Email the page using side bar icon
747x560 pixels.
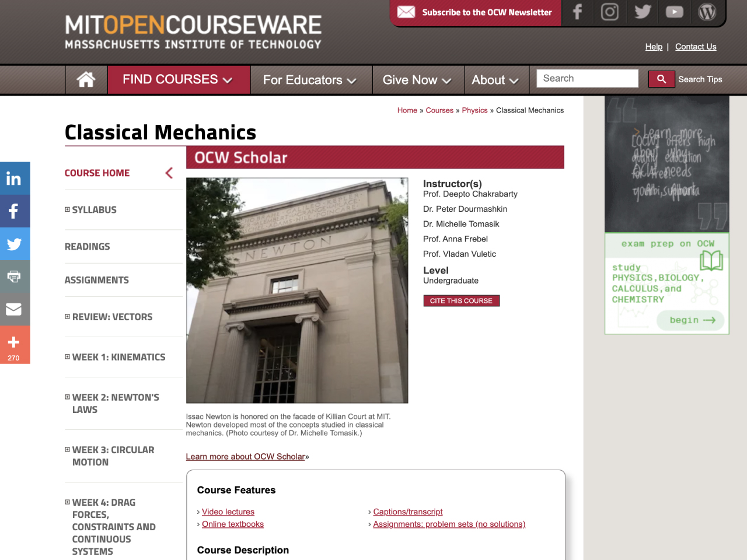click(x=15, y=309)
